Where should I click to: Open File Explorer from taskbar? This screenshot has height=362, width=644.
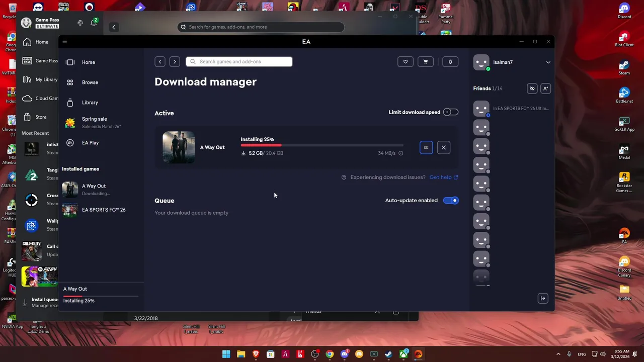click(x=241, y=354)
